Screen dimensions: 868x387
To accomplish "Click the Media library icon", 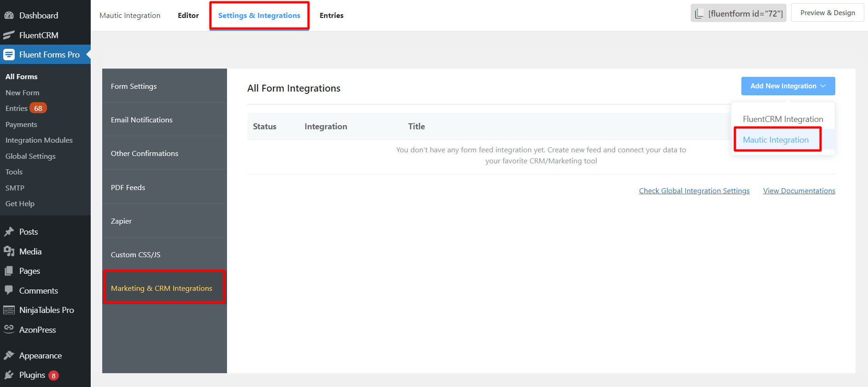I will (x=9, y=252).
